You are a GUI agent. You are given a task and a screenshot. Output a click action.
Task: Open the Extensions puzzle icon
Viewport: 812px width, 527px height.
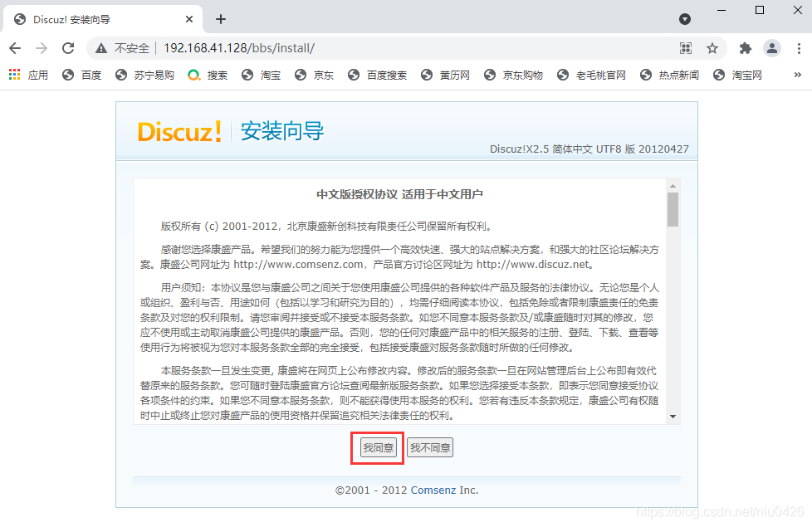point(746,48)
